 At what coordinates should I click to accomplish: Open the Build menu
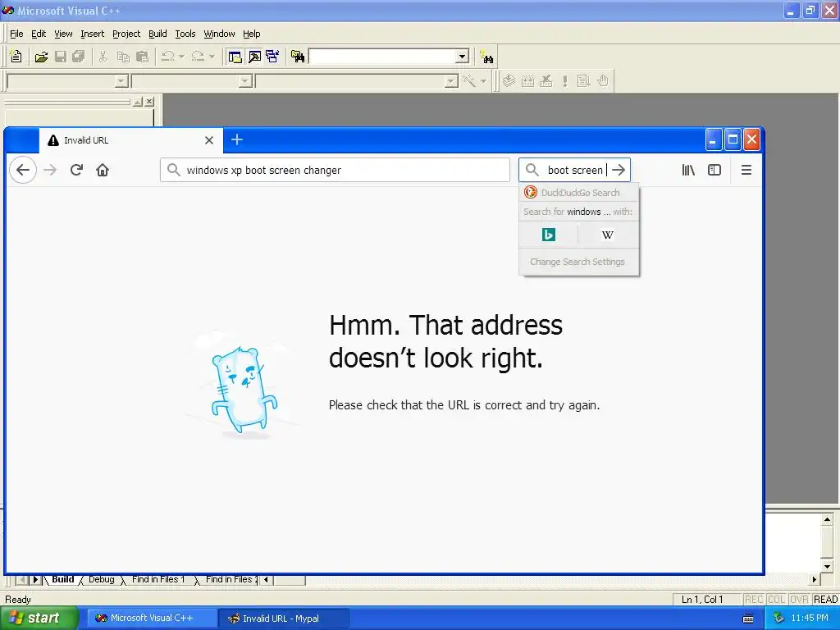click(x=157, y=34)
